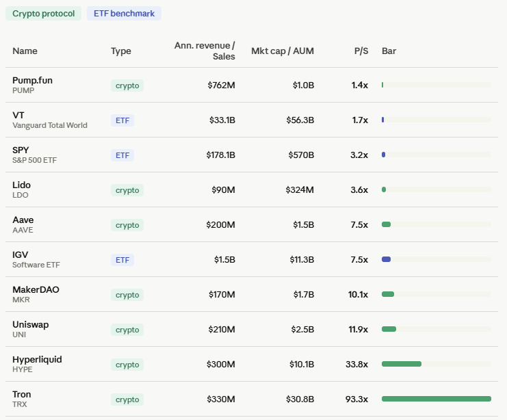Click the Type column header

click(x=121, y=51)
